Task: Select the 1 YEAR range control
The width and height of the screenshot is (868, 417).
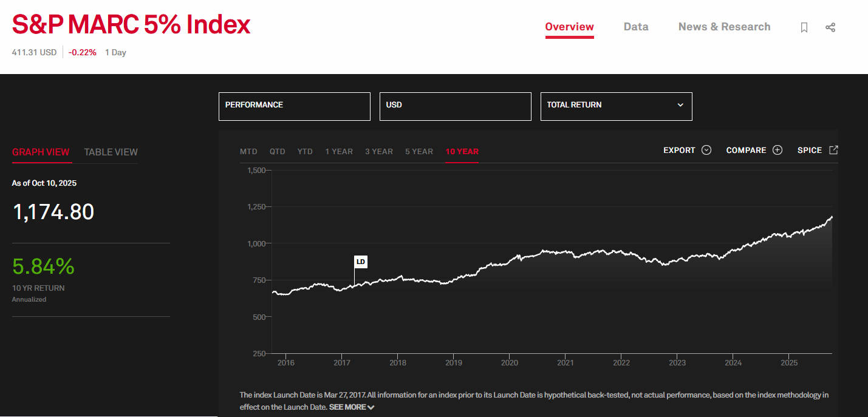Action: click(339, 151)
